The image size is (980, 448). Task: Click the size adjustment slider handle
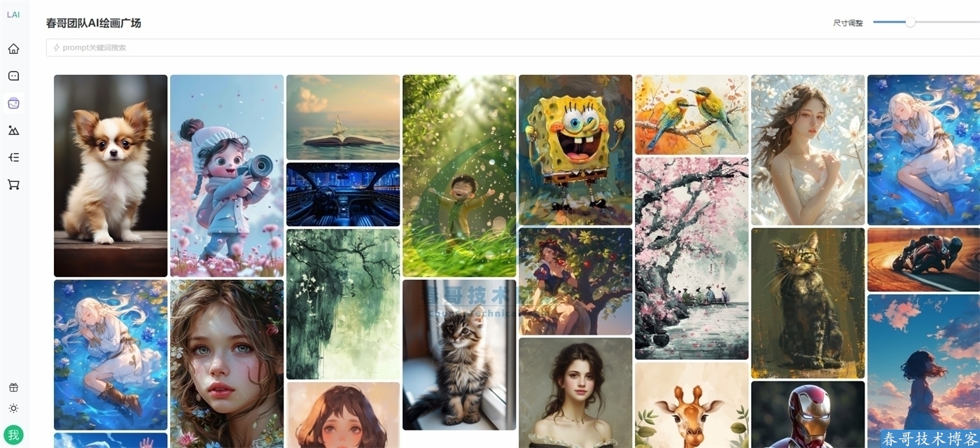[910, 22]
